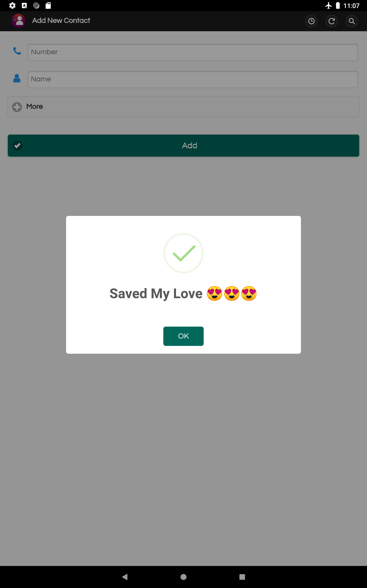This screenshot has width=367, height=588.
Task: Click the blue person icon
Action: click(x=17, y=78)
